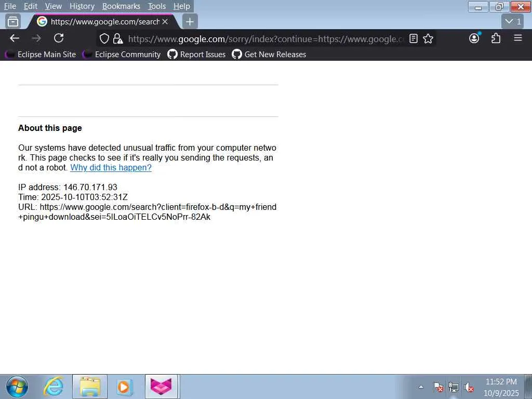
Task: Close the Google search tab
Action: 165,22
